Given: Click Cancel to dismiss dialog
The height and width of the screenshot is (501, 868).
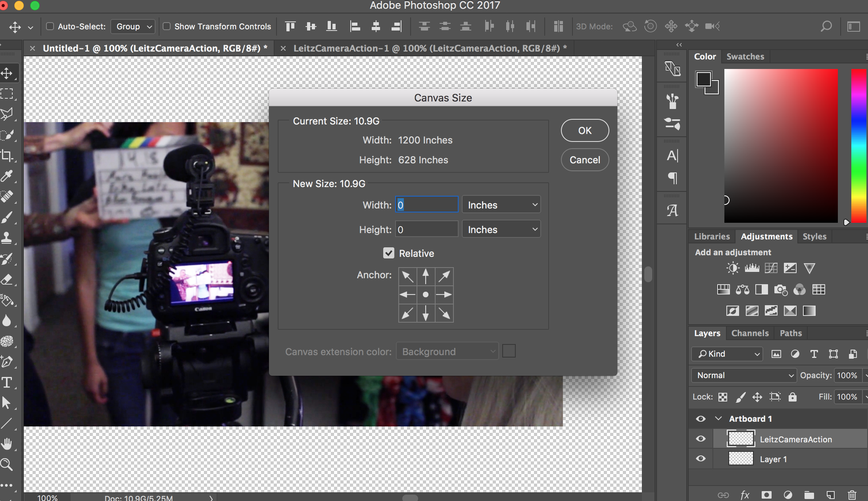Looking at the screenshot, I should coord(585,160).
